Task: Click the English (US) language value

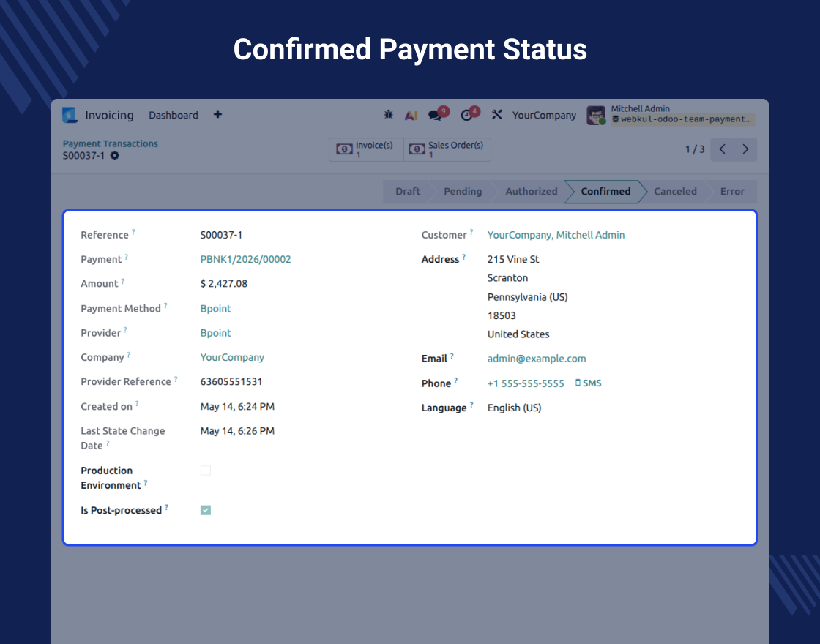Action: tap(514, 408)
